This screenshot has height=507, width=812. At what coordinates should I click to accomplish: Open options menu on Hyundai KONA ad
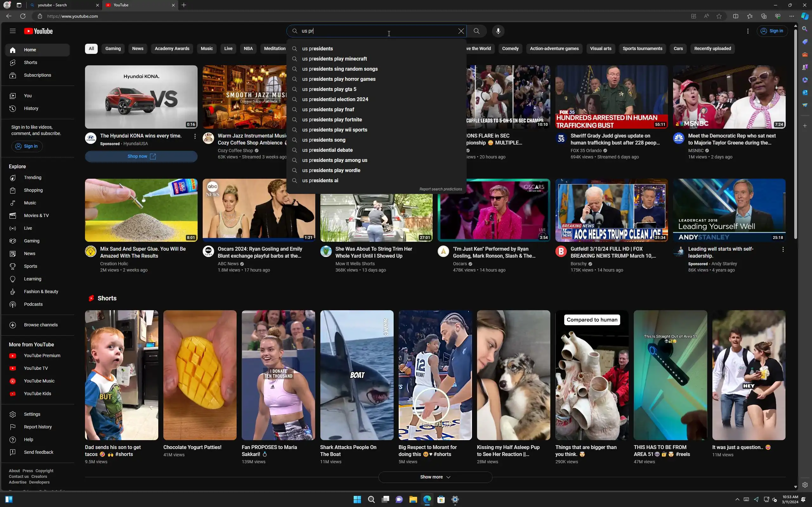(195, 136)
